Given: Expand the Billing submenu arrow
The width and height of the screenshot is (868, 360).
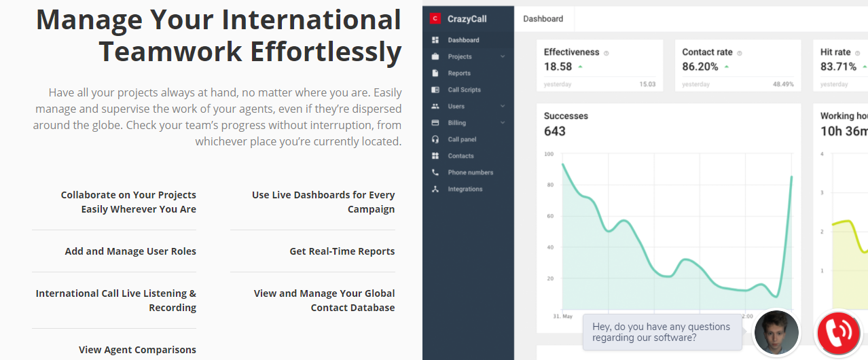Looking at the screenshot, I should (x=503, y=123).
